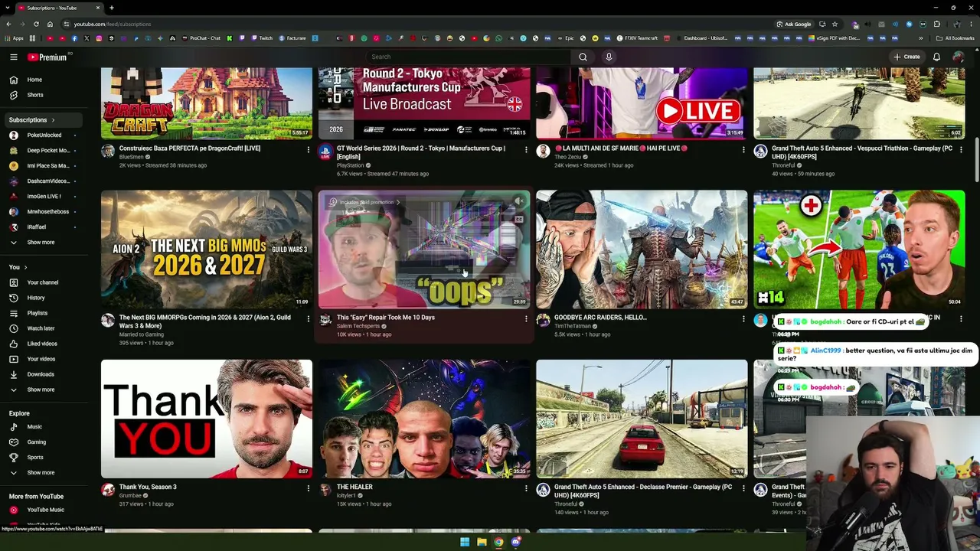This screenshot has height=551, width=980.
Task: Open the Subscriptions section chevron
Action: click(53, 120)
